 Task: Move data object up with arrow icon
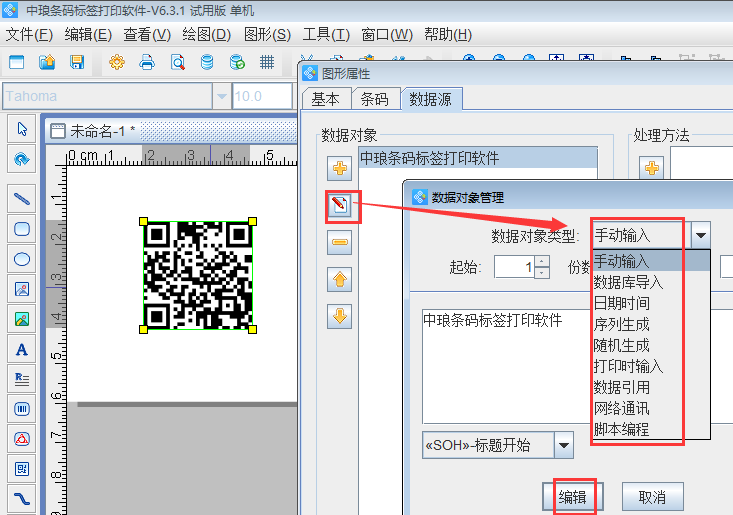(340, 280)
